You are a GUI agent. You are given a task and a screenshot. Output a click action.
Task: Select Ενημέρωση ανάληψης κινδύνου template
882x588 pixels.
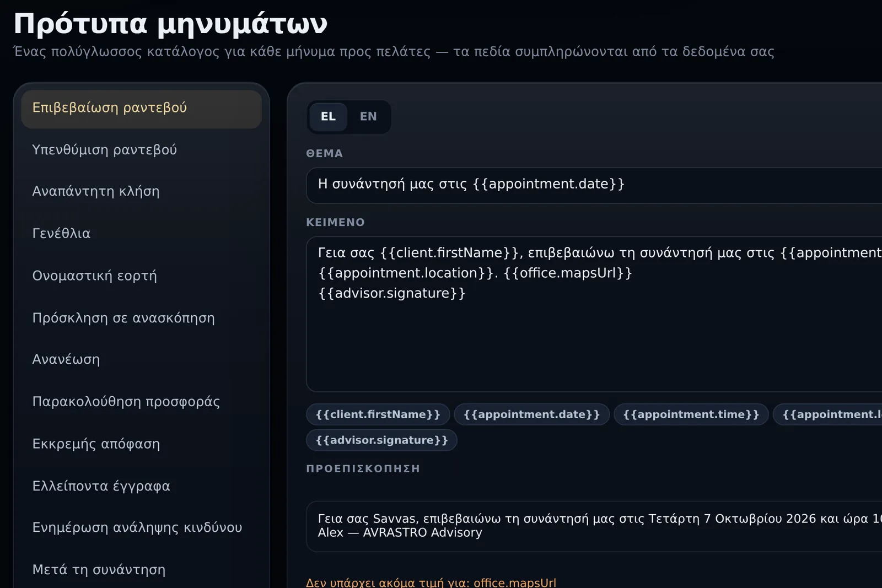pyautogui.click(x=141, y=528)
